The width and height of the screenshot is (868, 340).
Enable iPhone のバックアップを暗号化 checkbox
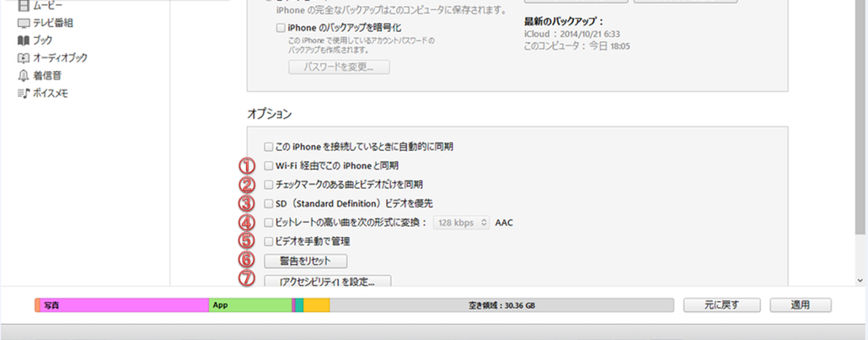281,28
